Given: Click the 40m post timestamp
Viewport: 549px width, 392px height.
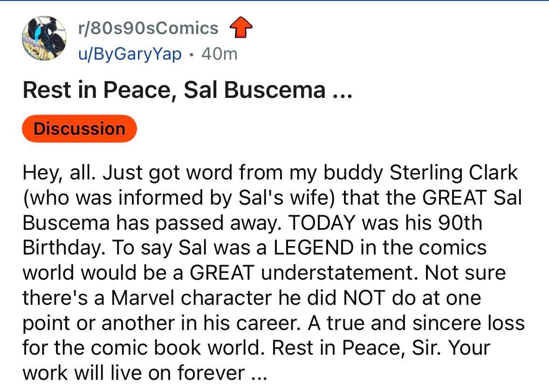Looking at the screenshot, I should [x=219, y=54].
